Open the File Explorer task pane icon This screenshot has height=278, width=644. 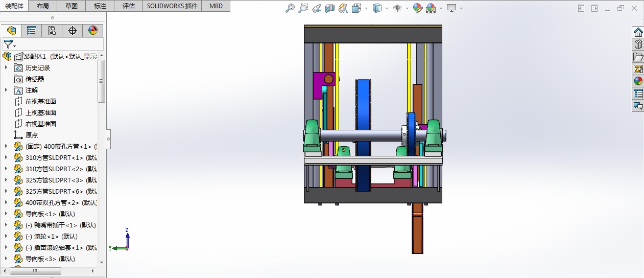tap(638, 57)
